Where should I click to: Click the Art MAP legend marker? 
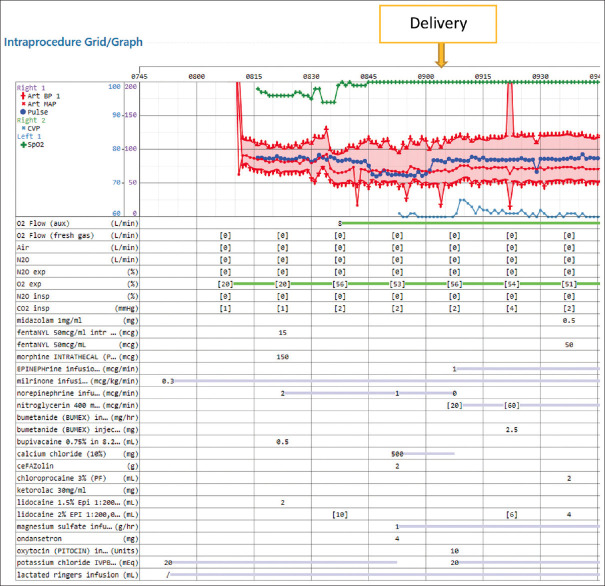click(x=23, y=103)
